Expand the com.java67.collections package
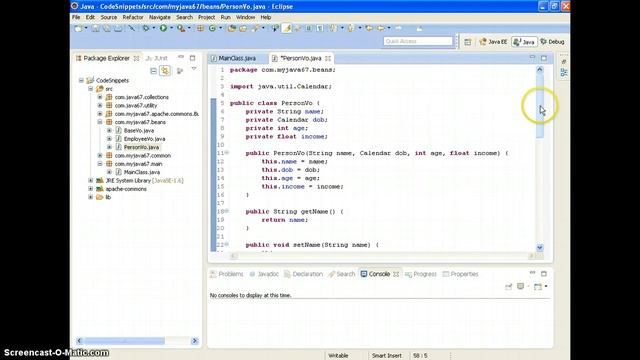Screen dimensions: 640x360 click(x=100, y=97)
